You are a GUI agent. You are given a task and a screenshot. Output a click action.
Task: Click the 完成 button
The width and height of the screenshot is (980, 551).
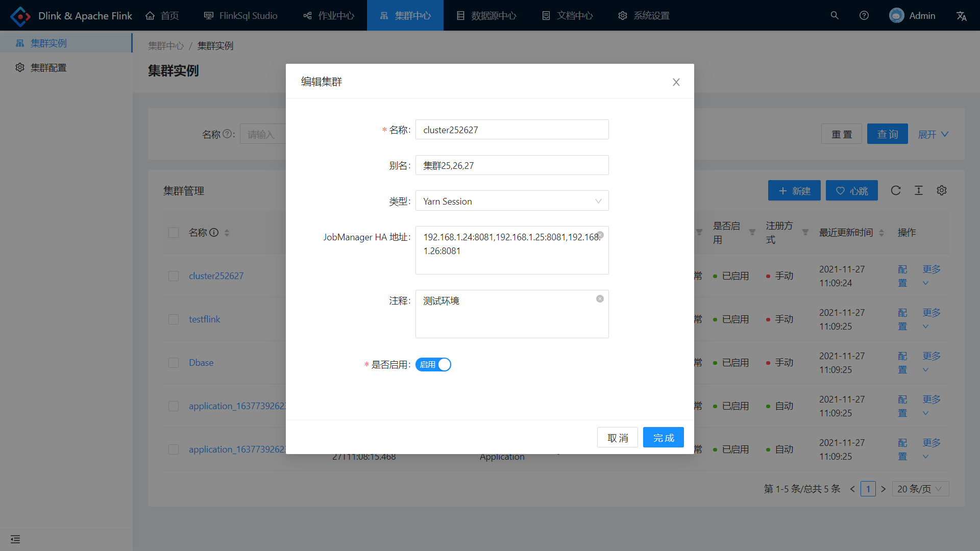[663, 438]
